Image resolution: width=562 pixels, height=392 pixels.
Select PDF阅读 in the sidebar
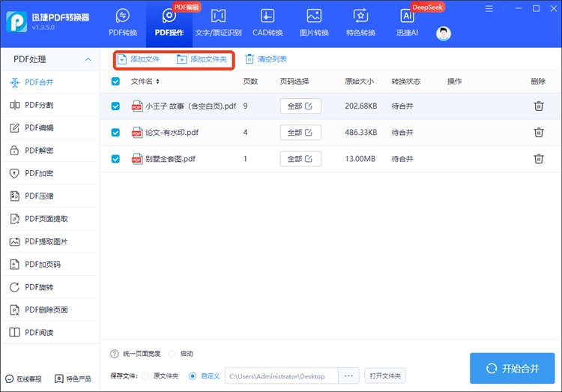[49, 333]
